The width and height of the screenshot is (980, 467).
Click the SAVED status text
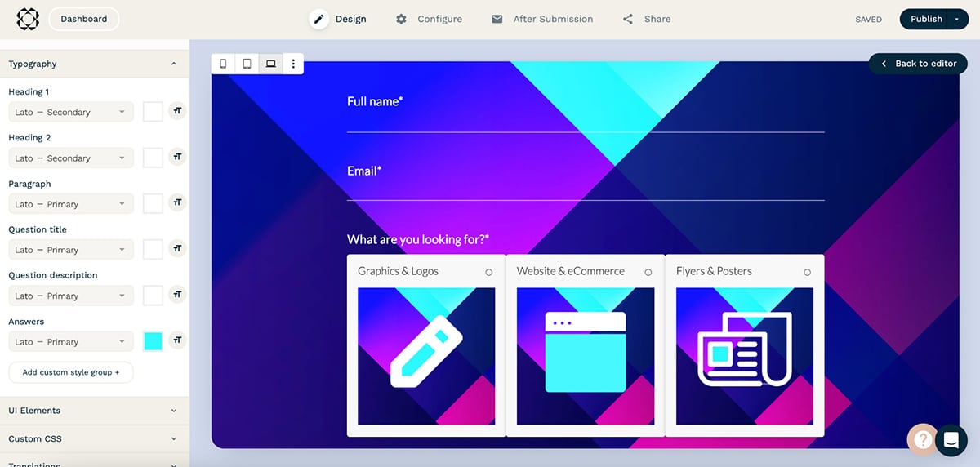(x=868, y=20)
